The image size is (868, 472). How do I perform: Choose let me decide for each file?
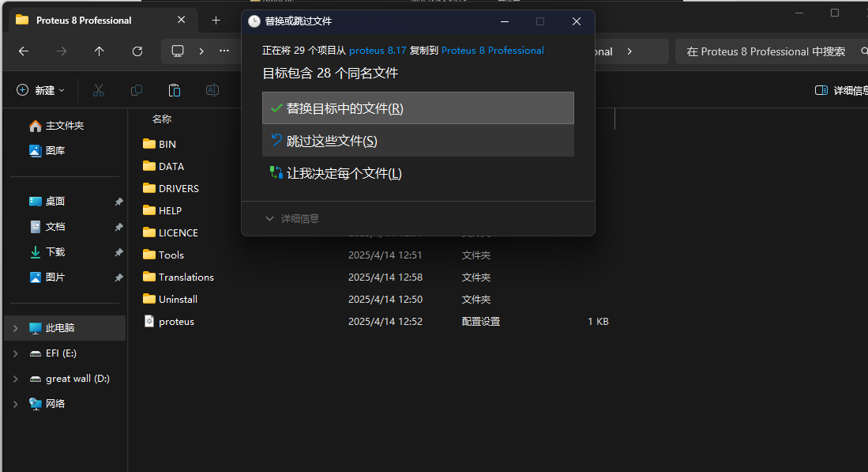point(418,173)
